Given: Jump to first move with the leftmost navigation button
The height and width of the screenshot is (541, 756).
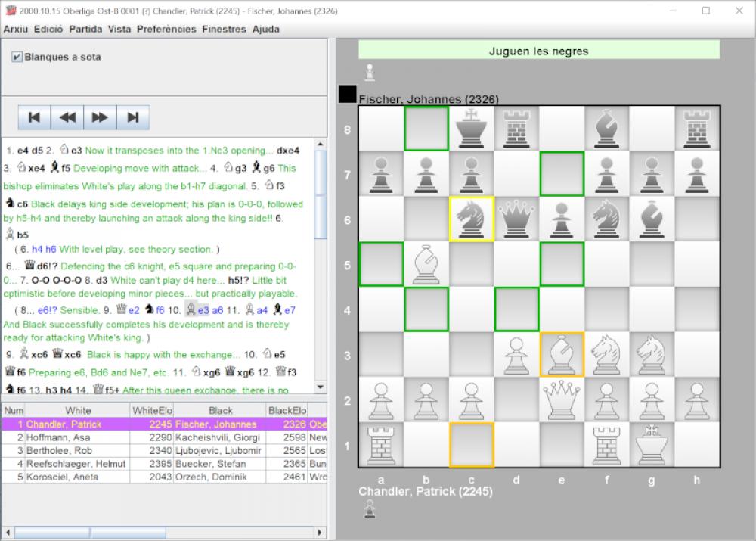Looking at the screenshot, I should (x=34, y=117).
